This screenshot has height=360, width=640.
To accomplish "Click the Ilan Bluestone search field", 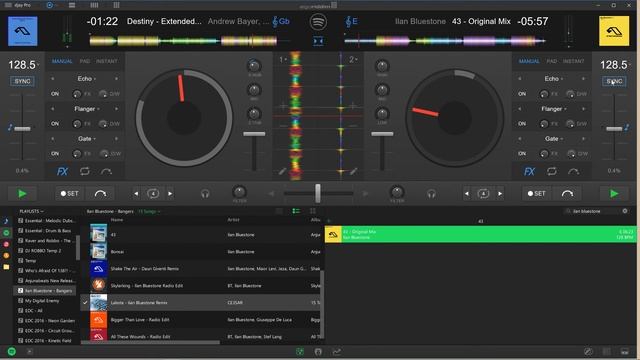I will (x=592, y=211).
